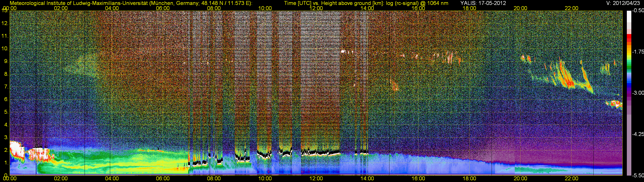Pick the red segment of the colorbar

tap(629, 38)
